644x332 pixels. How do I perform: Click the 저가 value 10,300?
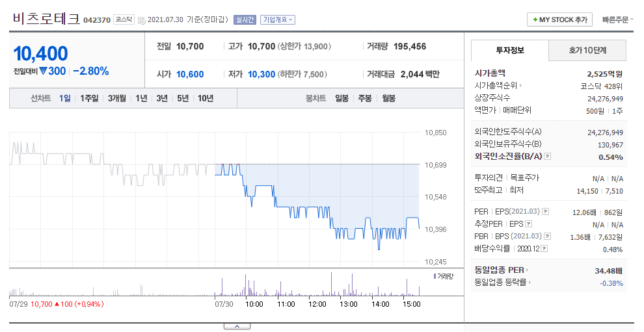(262, 74)
